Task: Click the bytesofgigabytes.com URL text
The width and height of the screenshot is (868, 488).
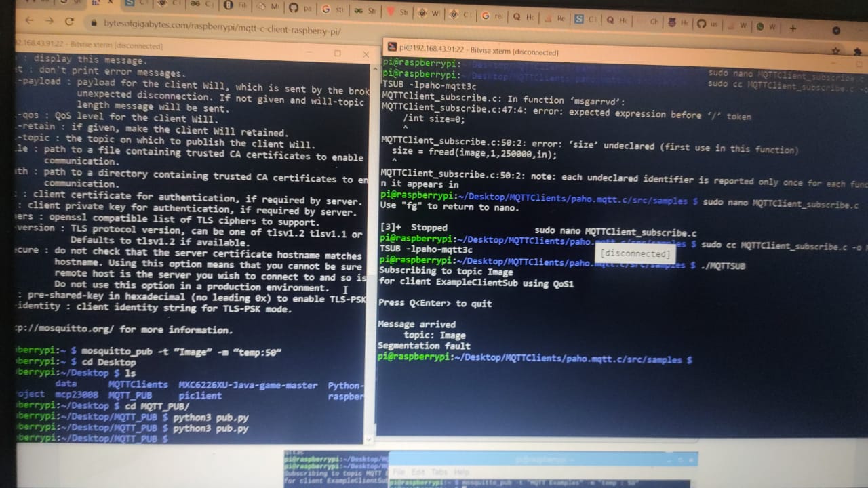Action: pyautogui.click(x=203, y=30)
